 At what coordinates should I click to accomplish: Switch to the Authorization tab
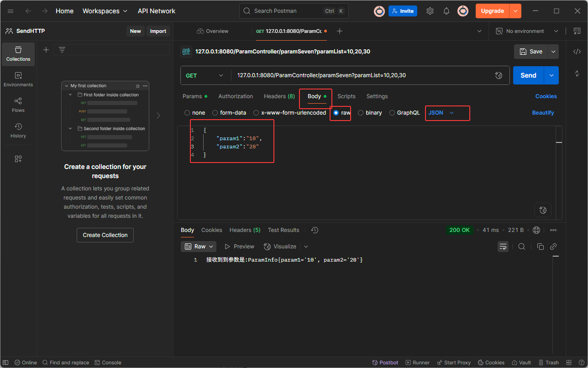pos(236,96)
